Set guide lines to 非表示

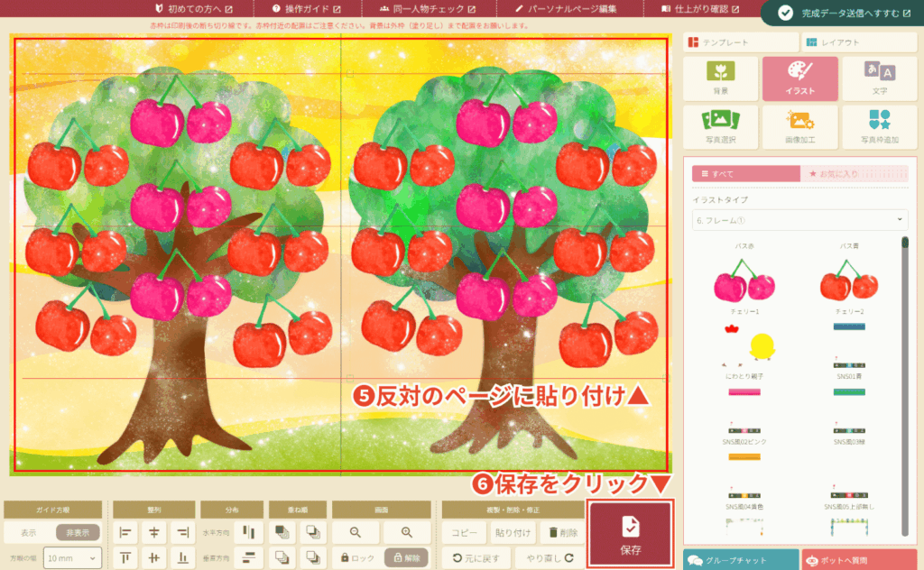coord(78,533)
